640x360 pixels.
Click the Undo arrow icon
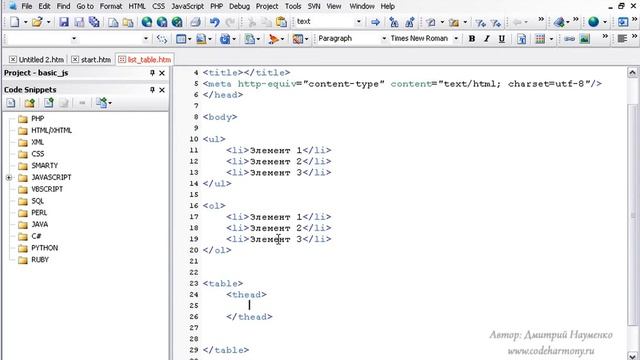[x=214, y=22]
